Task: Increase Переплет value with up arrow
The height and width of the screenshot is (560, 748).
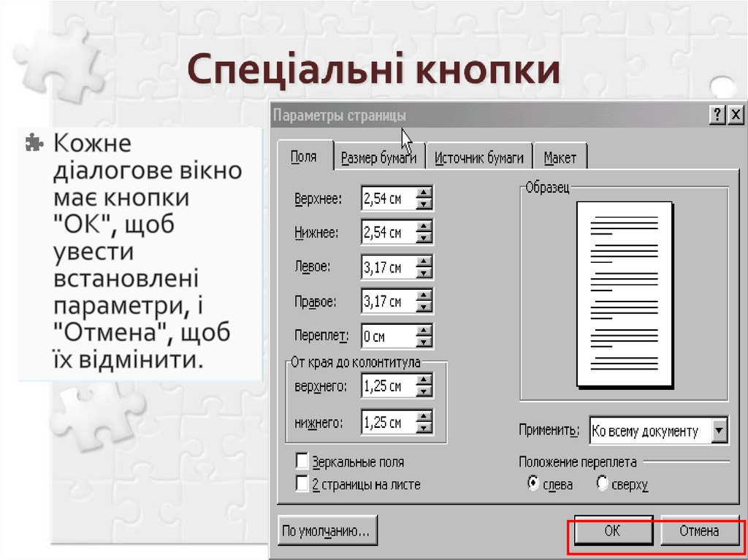Action: (x=424, y=331)
